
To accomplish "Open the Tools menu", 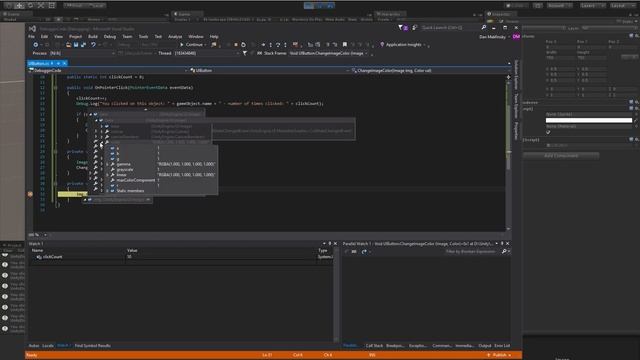I will (143, 36).
